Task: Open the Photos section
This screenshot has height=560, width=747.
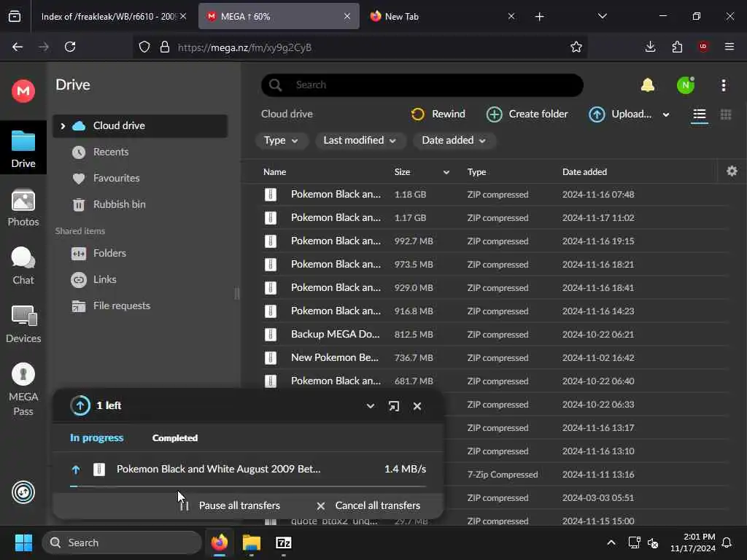Action: click(x=23, y=208)
